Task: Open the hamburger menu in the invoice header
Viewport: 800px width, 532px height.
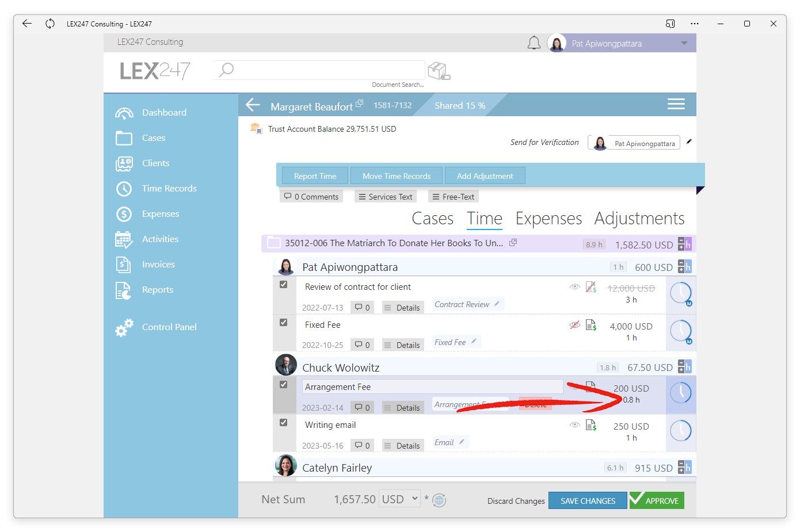Action: (676, 104)
